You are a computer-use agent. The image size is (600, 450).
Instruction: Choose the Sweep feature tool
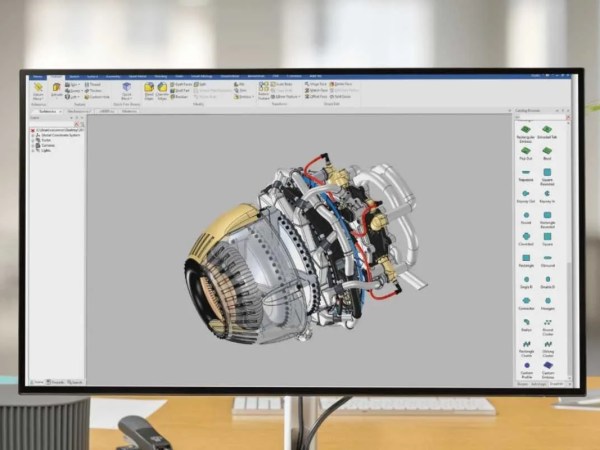pos(73,91)
